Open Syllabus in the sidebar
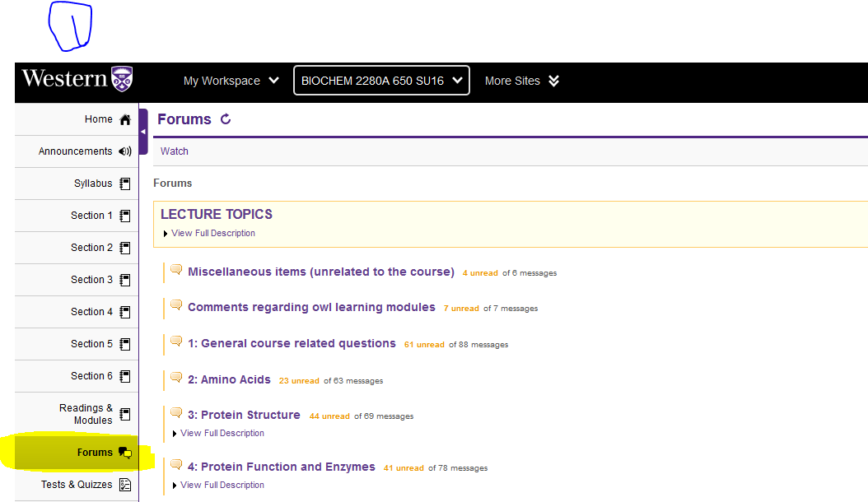Image resolution: width=868 pixels, height=502 pixels. point(77,184)
